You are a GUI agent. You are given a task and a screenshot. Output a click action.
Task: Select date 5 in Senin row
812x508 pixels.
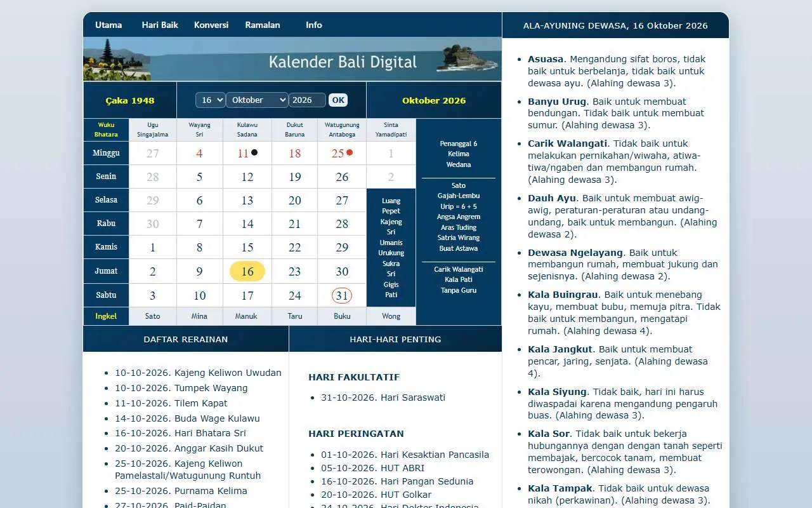pyautogui.click(x=199, y=177)
